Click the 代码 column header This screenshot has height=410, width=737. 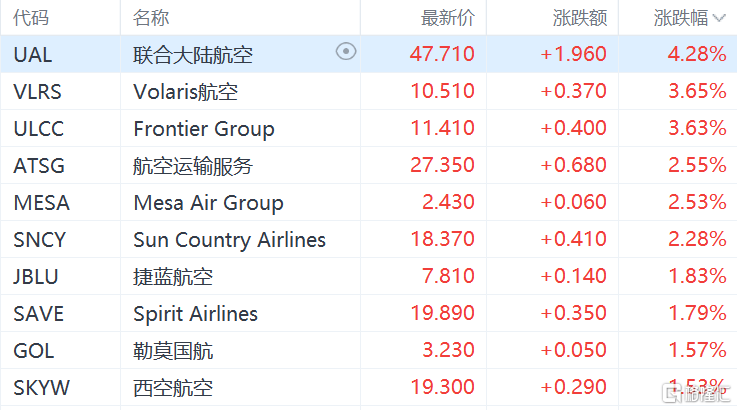tap(31, 18)
